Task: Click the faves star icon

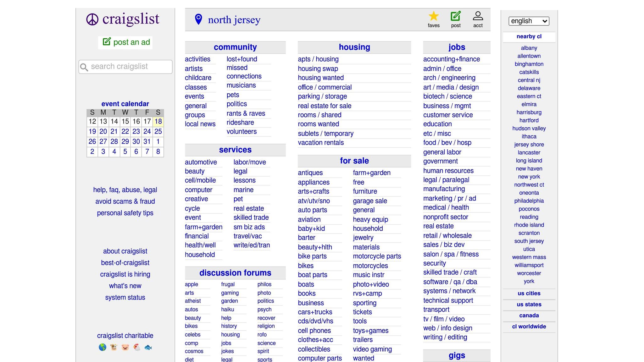Action: 433,16
